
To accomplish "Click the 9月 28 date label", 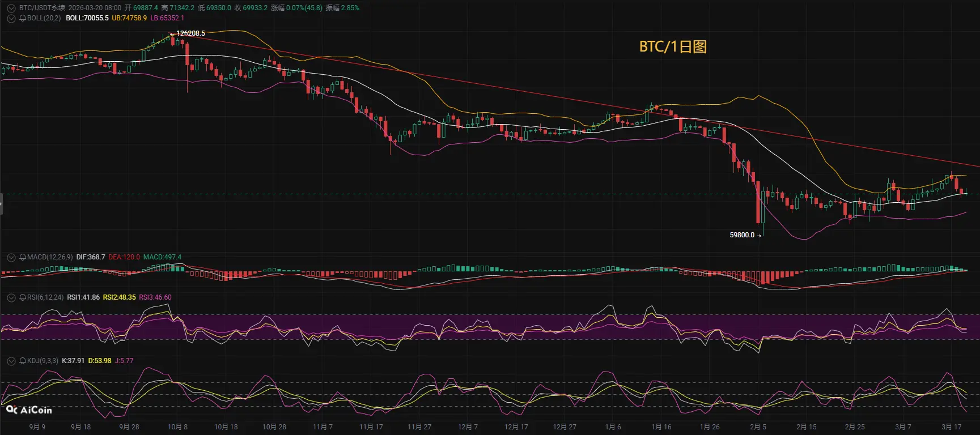I will coord(129,427).
